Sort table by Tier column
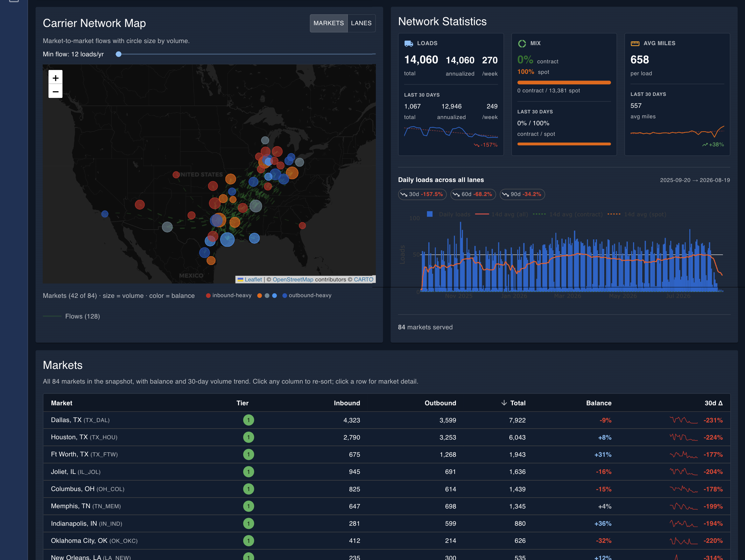745x560 pixels. (x=243, y=403)
